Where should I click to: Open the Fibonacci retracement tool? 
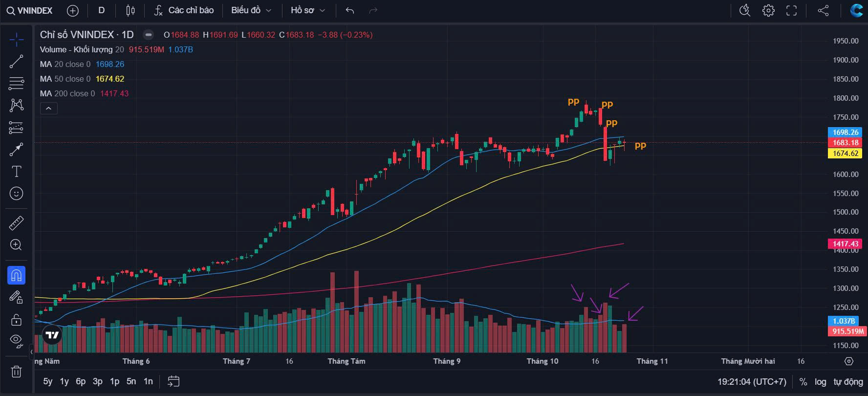pyautogui.click(x=16, y=84)
